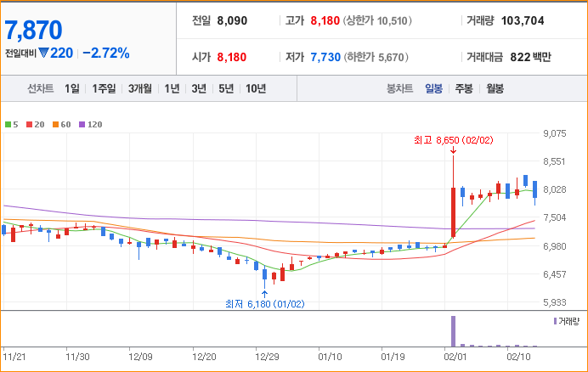Click the purple 거래량 legend marker

coord(555,321)
